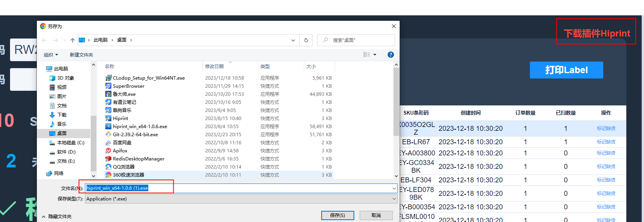The width and height of the screenshot is (644, 222).
Task: Click the forward navigation arrow
Action: click(56, 40)
